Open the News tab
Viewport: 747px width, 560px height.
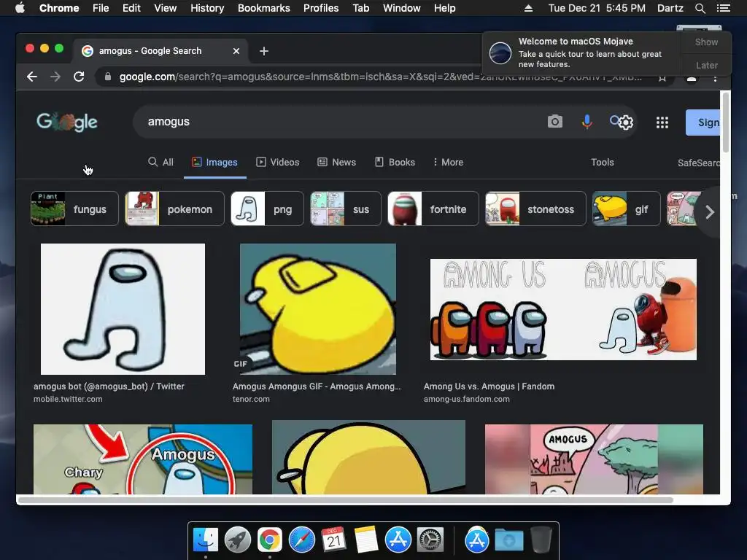pyautogui.click(x=337, y=163)
